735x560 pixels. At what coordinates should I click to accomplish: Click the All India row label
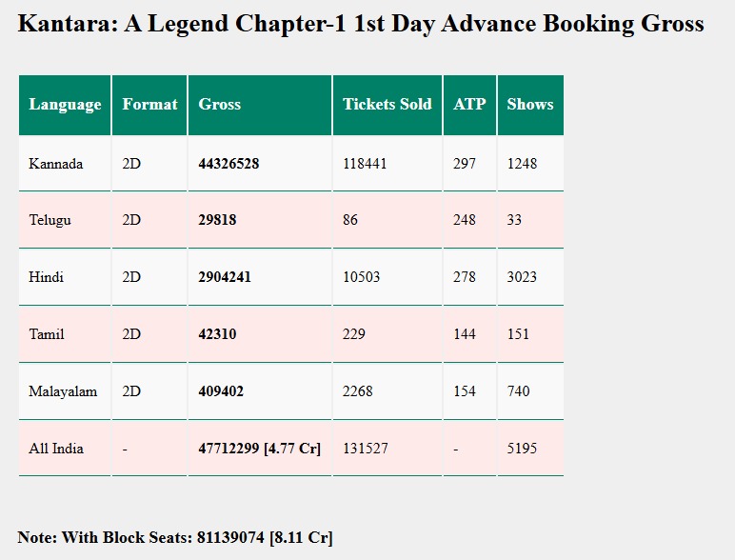(x=56, y=449)
